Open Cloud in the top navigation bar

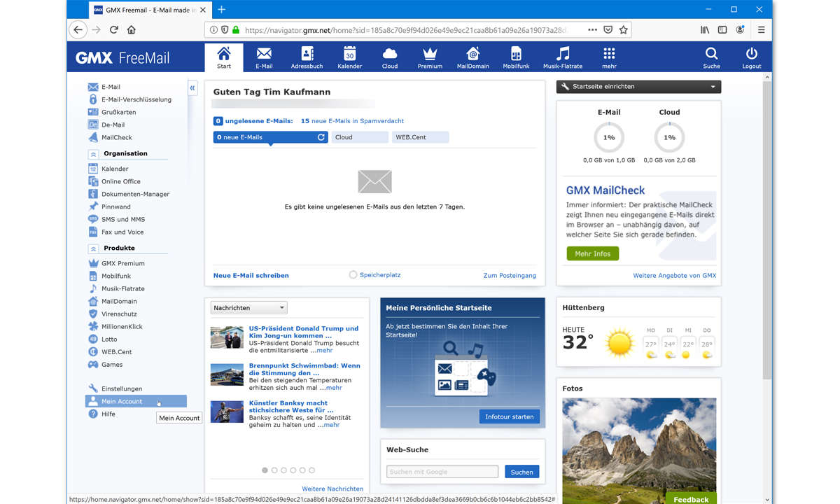click(x=390, y=57)
